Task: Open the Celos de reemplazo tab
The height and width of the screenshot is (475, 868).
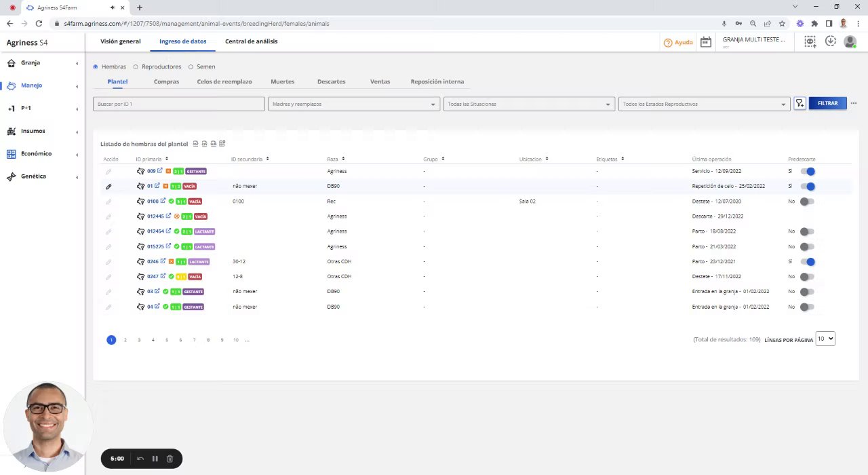Action: [224, 81]
